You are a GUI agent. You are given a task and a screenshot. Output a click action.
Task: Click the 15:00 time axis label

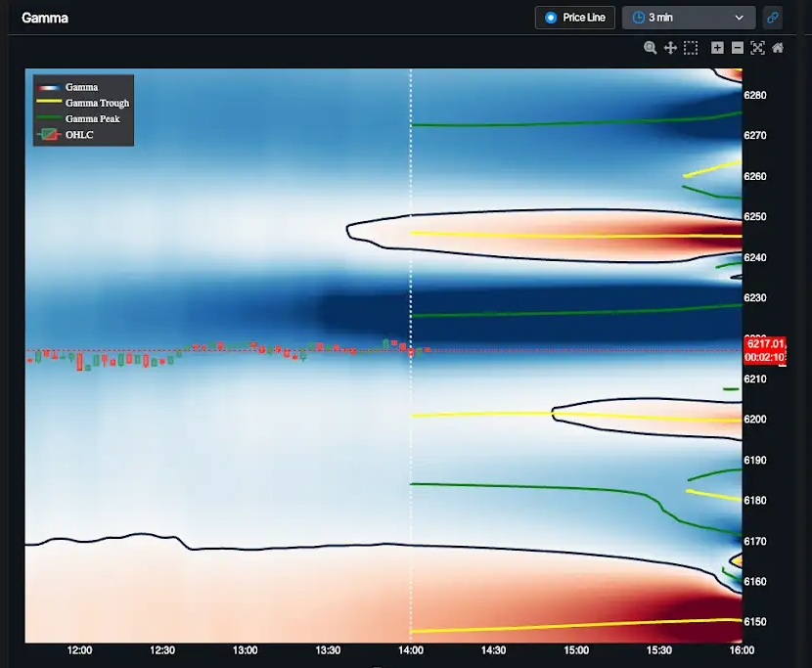(x=576, y=650)
